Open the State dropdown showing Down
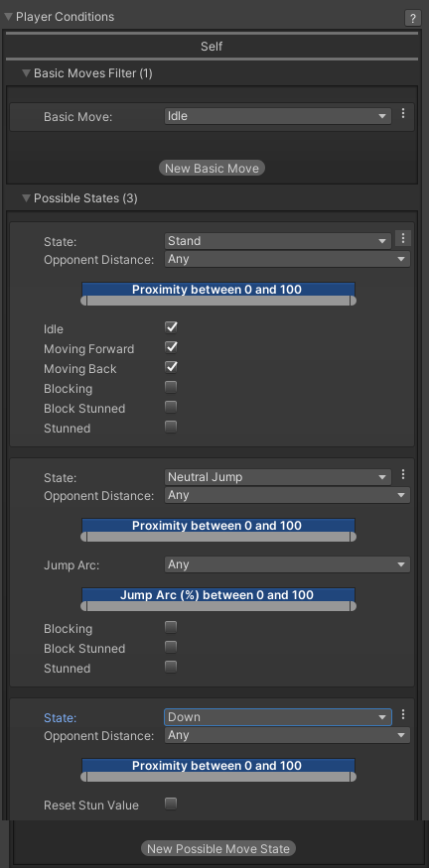This screenshot has height=868, width=429. click(x=278, y=717)
